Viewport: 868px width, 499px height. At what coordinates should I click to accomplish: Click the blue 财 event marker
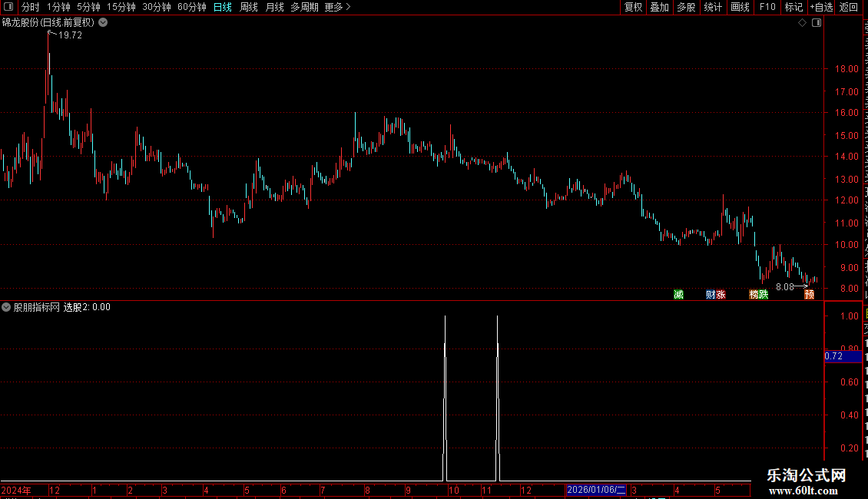(x=711, y=294)
